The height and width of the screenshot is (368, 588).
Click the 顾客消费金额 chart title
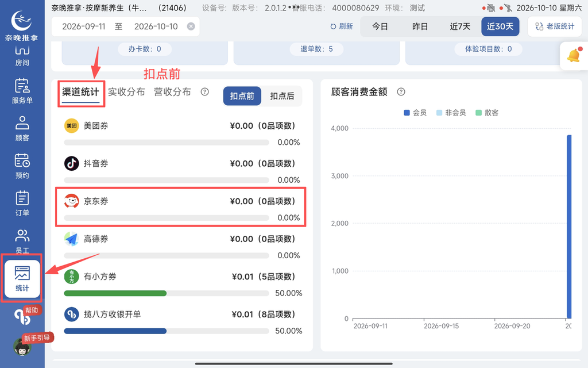pyautogui.click(x=359, y=92)
